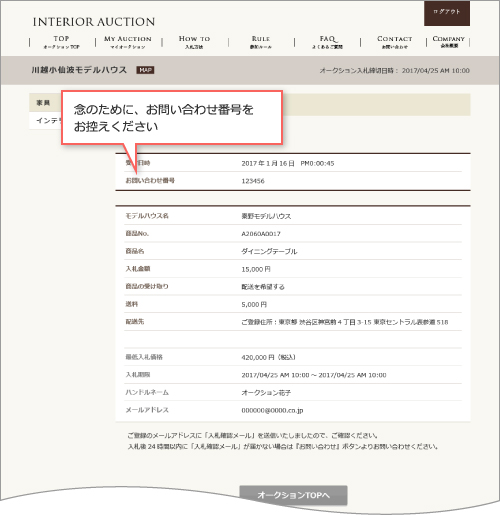Click the ログアウト logout button
Screen dimensions: 500x515
coord(447,13)
